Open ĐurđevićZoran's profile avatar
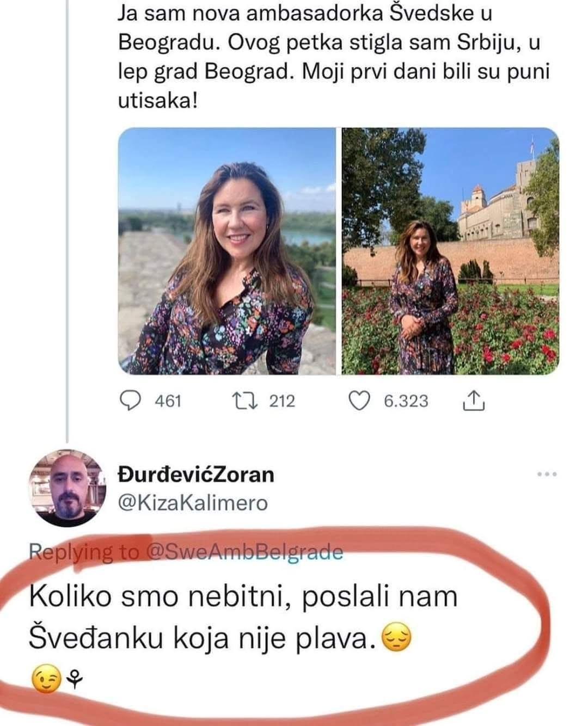 [67, 489]
